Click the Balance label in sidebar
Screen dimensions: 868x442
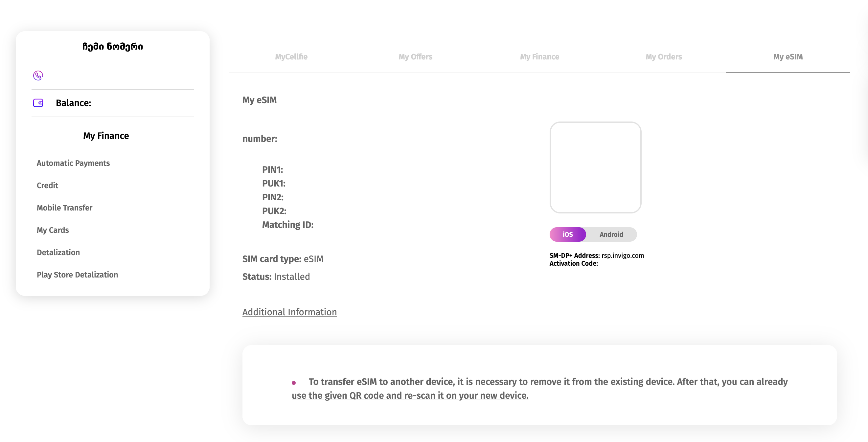point(74,103)
